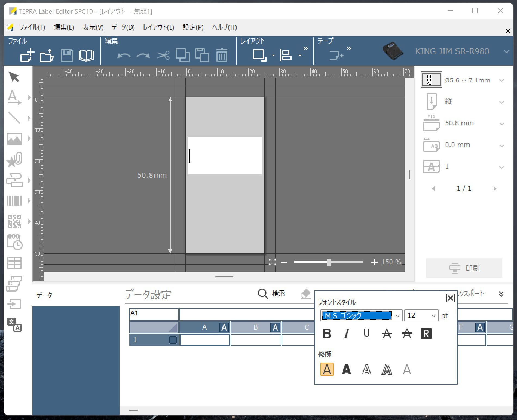Save the current label layout

coord(67,55)
